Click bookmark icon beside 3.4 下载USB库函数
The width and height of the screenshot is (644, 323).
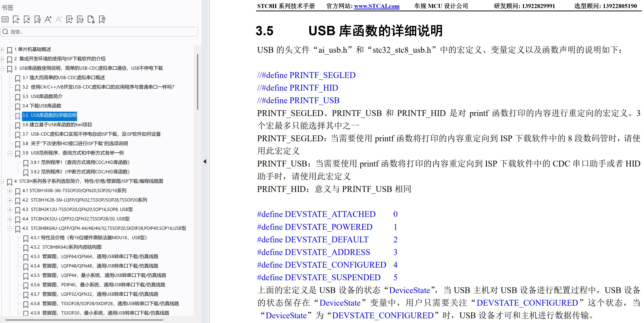(18, 107)
